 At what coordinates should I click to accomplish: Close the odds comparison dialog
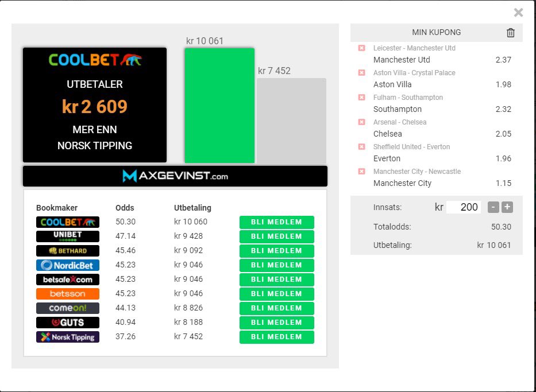coord(518,13)
